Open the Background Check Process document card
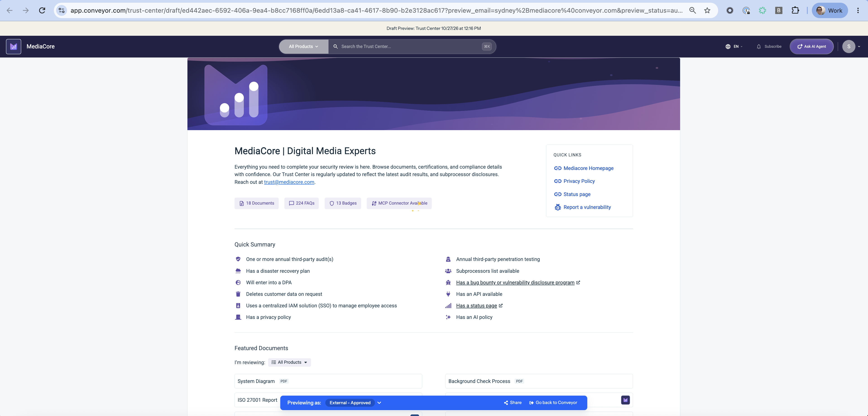Screen dimensions: 868x416 [539, 381]
